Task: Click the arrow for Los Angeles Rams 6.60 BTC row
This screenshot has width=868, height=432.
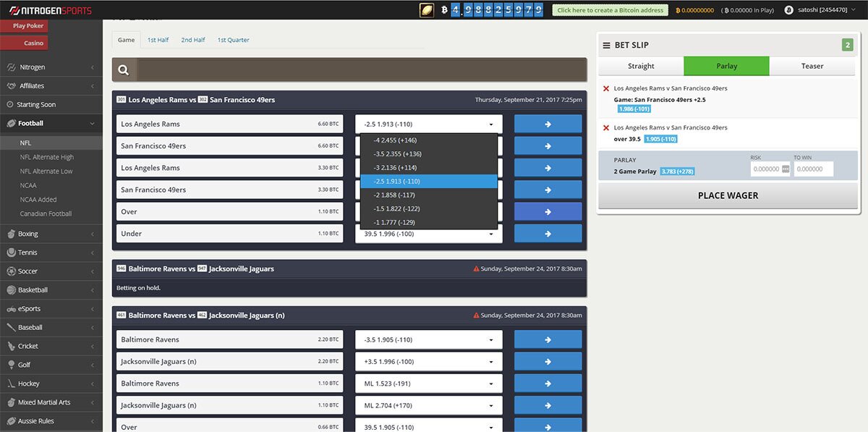Action: pos(548,124)
